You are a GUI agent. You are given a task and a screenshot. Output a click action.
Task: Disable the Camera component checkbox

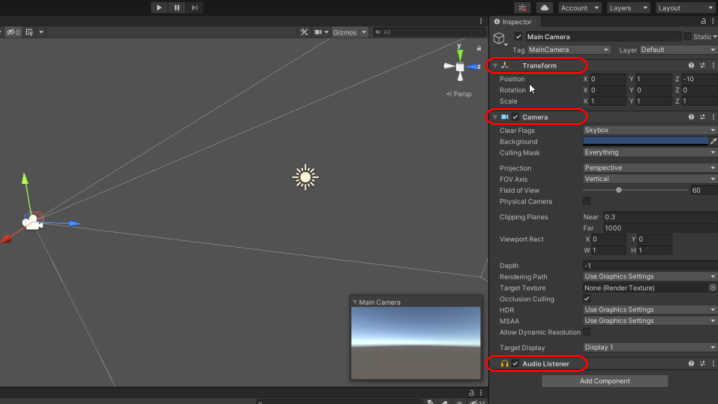pyautogui.click(x=516, y=117)
